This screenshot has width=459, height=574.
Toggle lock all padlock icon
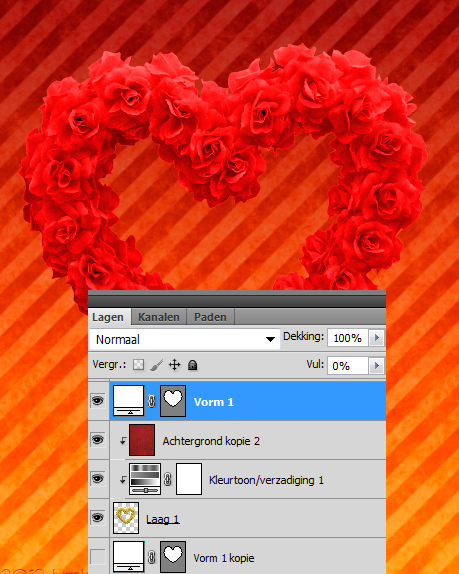tap(193, 365)
